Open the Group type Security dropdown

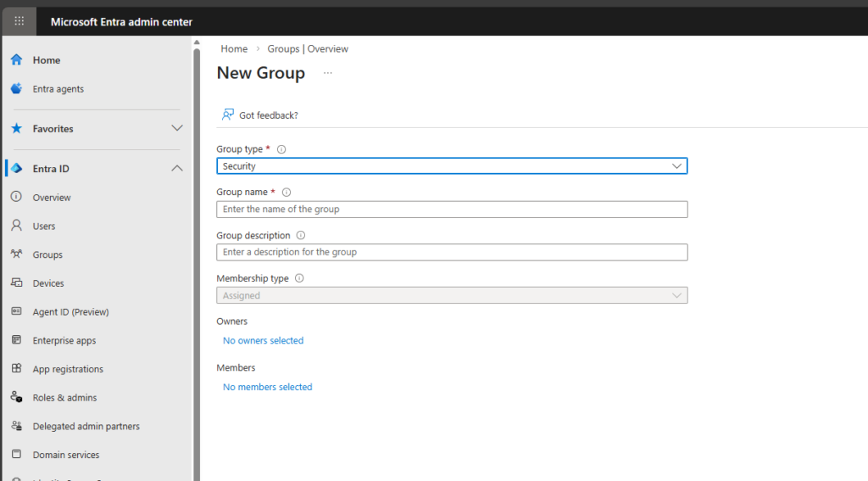[452, 166]
